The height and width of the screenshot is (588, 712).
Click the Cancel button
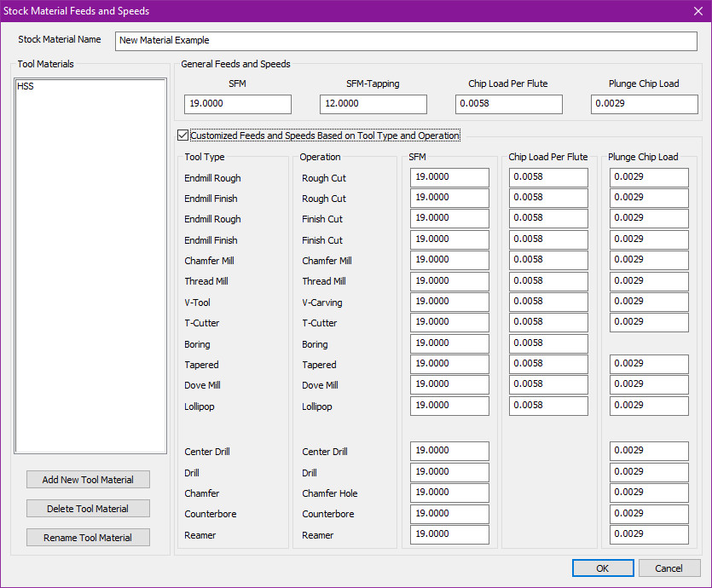coord(669,568)
